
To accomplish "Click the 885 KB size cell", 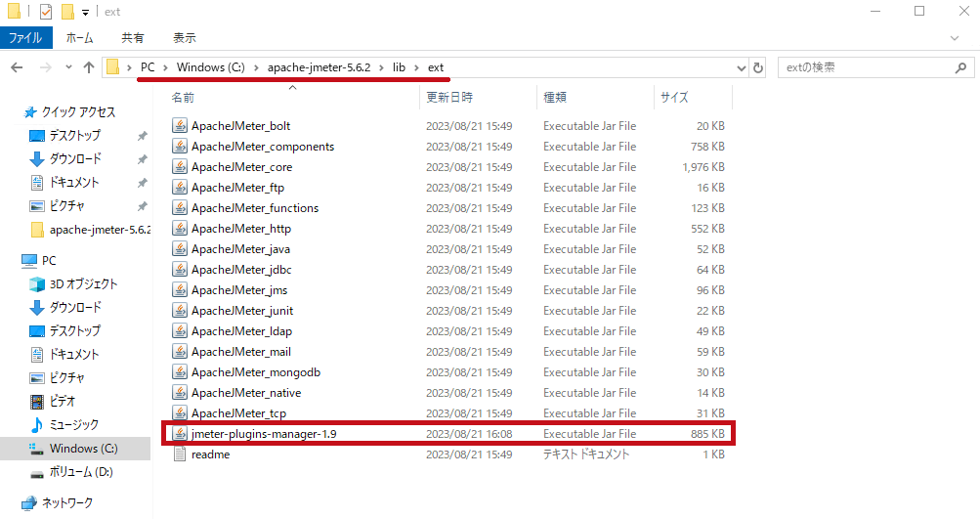I will click(707, 433).
